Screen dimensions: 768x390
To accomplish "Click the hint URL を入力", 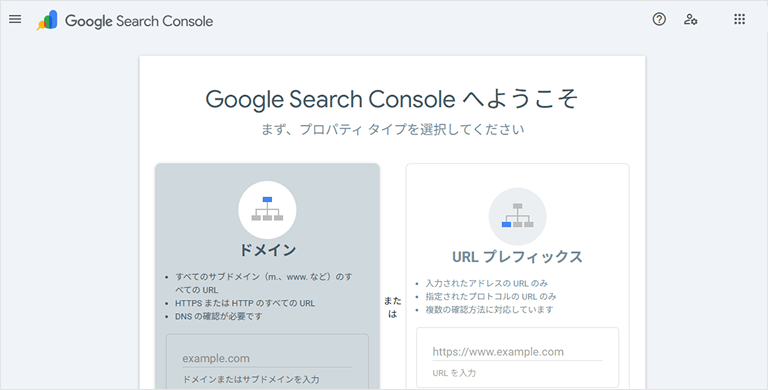I will point(454,373).
